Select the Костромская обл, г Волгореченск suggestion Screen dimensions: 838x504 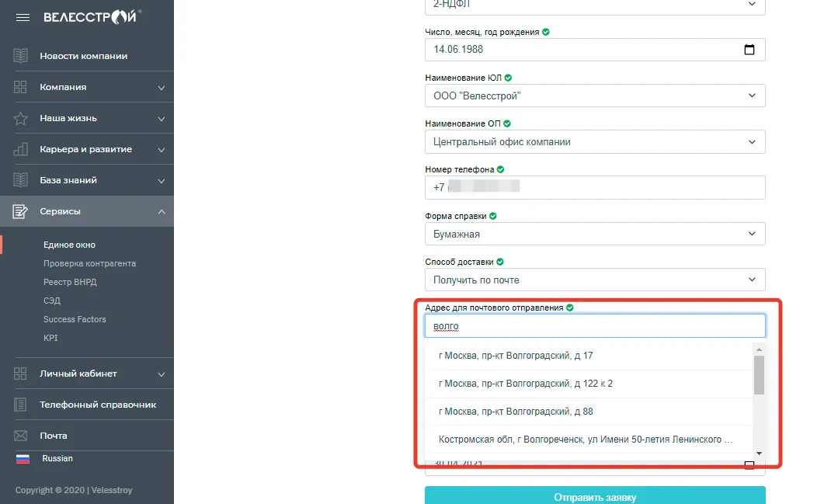click(586, 440)
